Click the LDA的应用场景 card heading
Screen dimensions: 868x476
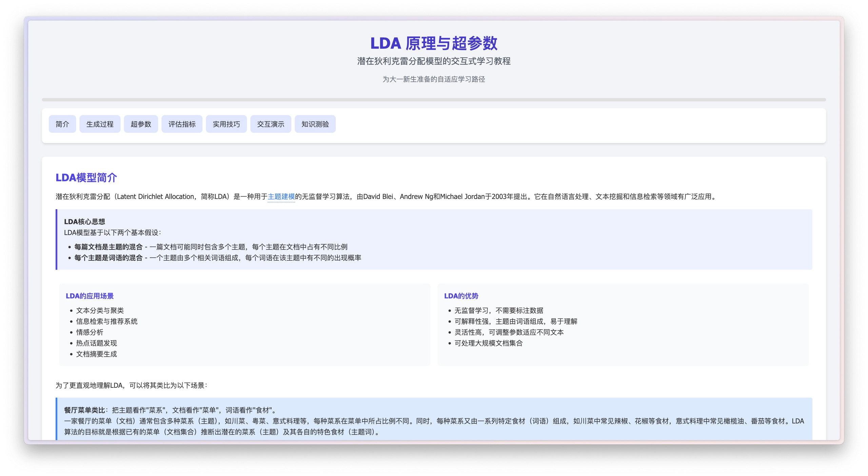pyautogui.click(x=90, y=296)
